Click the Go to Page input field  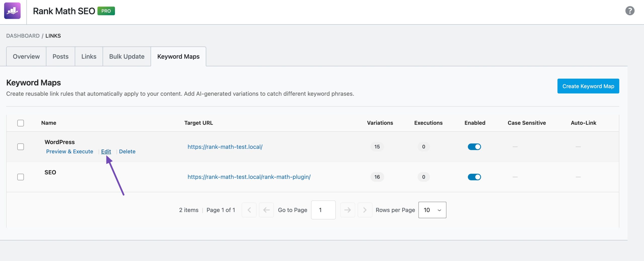(323, 210)
